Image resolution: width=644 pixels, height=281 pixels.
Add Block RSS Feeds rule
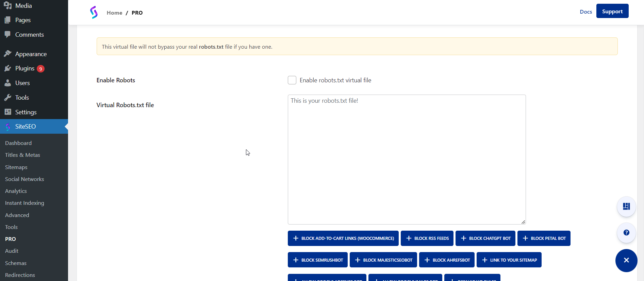(427, 238)
